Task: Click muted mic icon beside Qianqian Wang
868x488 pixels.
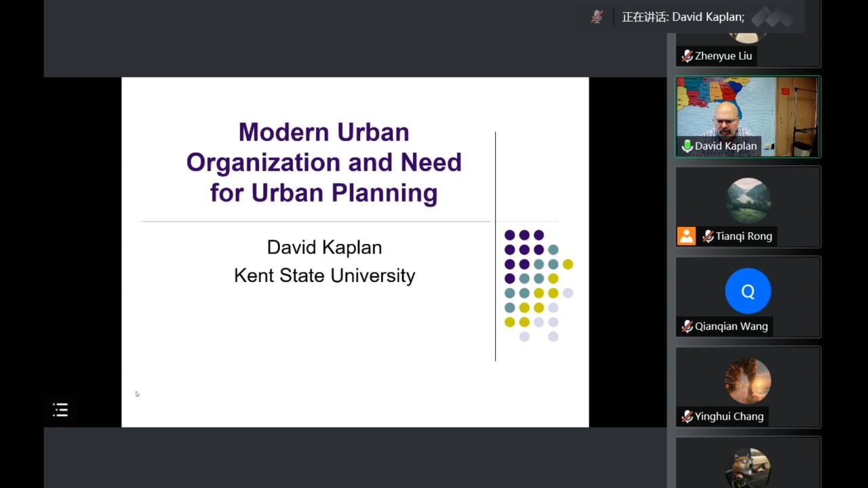Action: (x=687, y=326)
